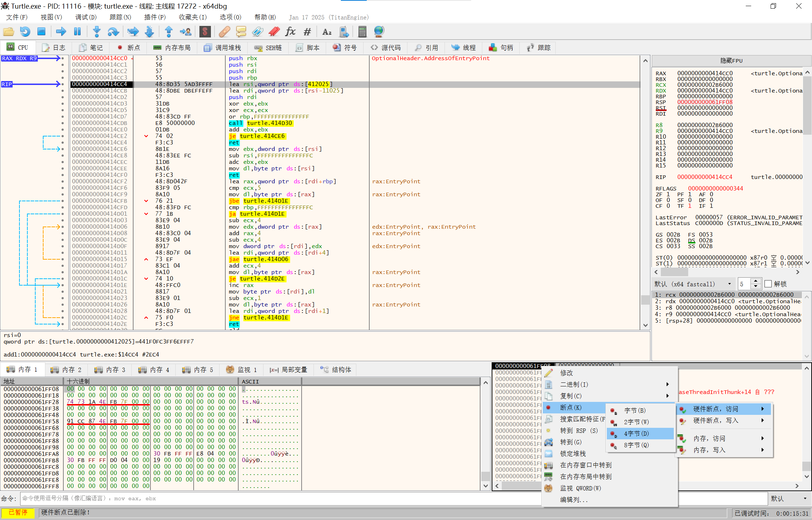The width and height of the screenshot is (812, 520).
Task: Open the 局部变量 locals tab
Action: [x=289, y=370]
